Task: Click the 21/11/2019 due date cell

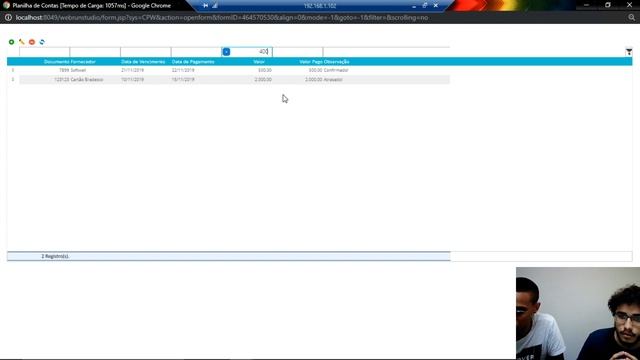Action: point(132,70)
